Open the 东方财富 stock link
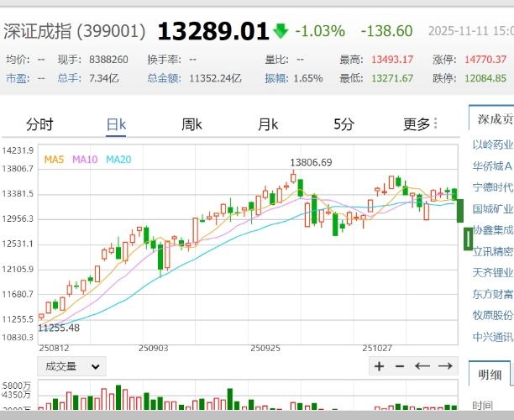514x420 pixels. point(493,294)
